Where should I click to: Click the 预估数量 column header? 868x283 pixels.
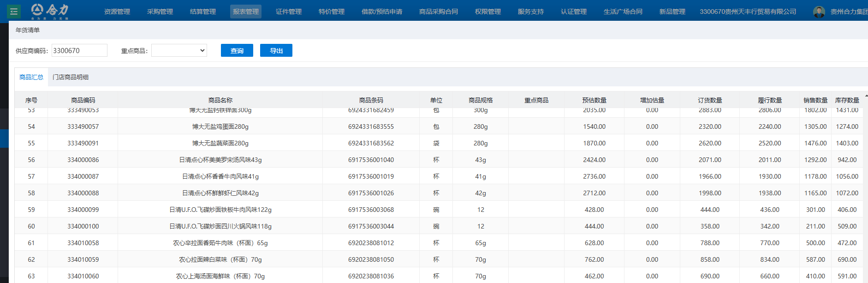pyautogui.click(x=594, y=100)
